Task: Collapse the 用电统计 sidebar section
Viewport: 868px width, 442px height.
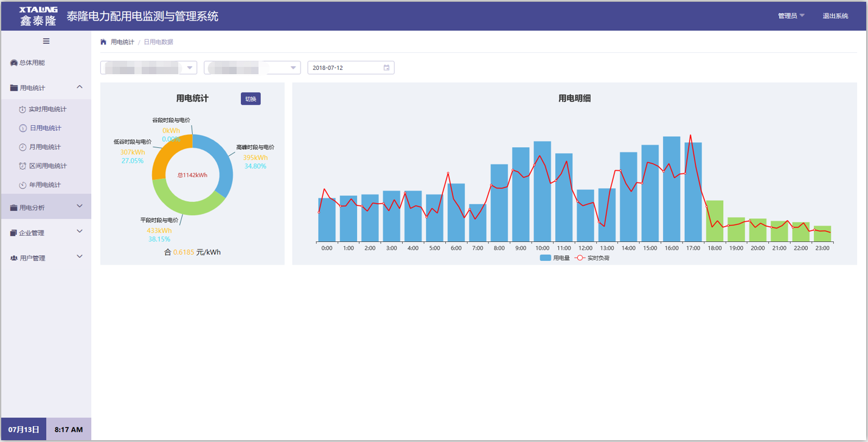Action: click(x=80, y=88)
